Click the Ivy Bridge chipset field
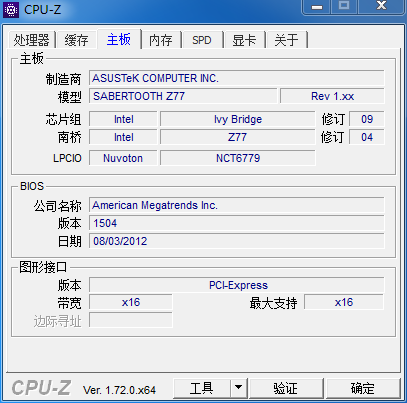The height and width of the screenshot is (403, 407). coord(238,119)
